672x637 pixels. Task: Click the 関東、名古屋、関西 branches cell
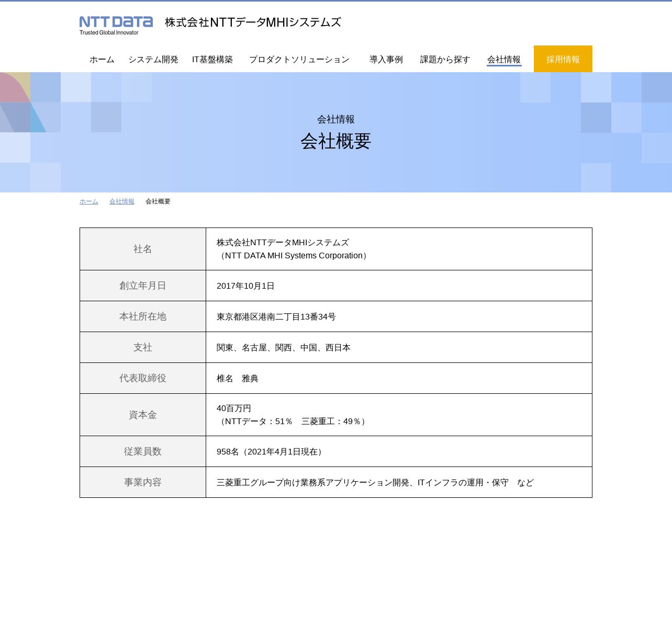pos(399,347)
